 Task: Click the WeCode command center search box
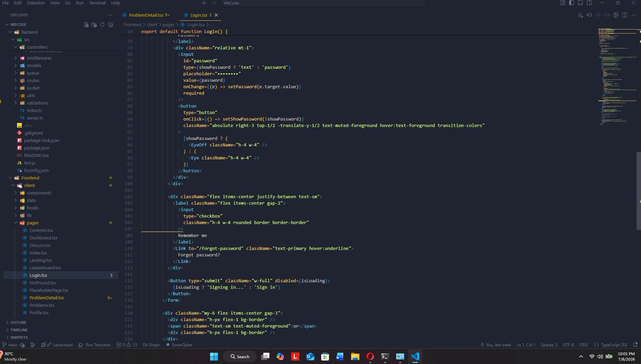[322, 3]
